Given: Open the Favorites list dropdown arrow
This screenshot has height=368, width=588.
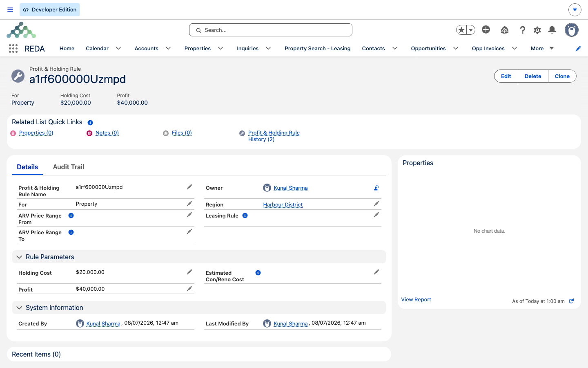Looking at the screenshot, I should (471, 30).
